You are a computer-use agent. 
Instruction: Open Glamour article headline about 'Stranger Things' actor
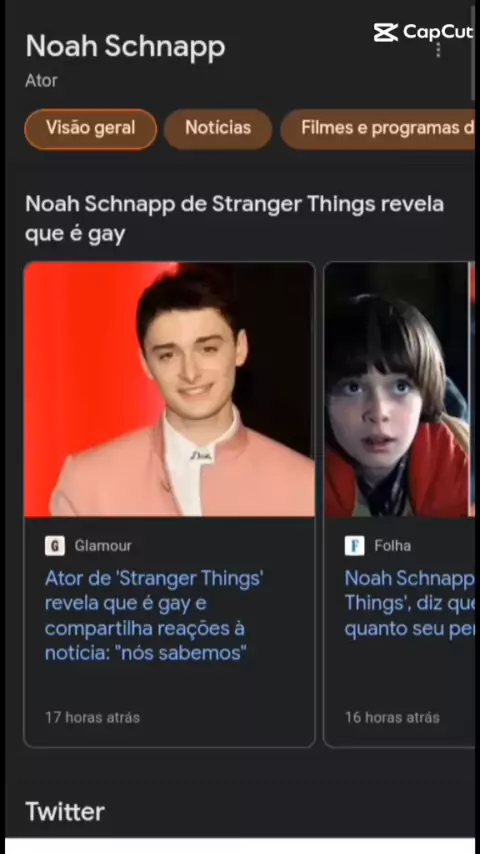click(154, 615)
